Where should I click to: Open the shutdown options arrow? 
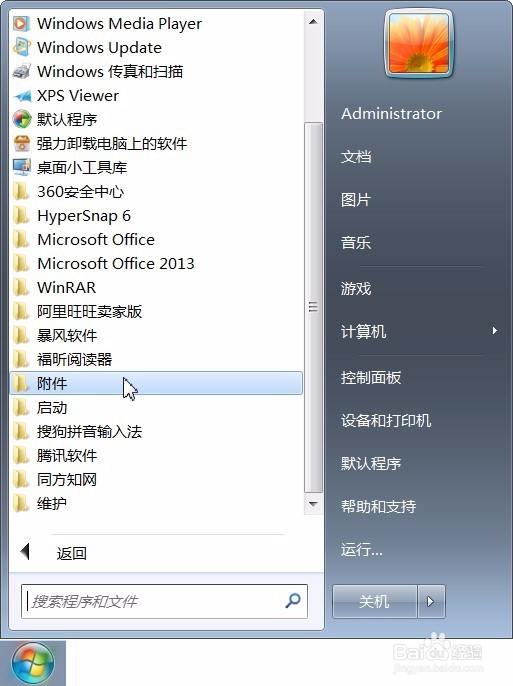click(431, 602)
